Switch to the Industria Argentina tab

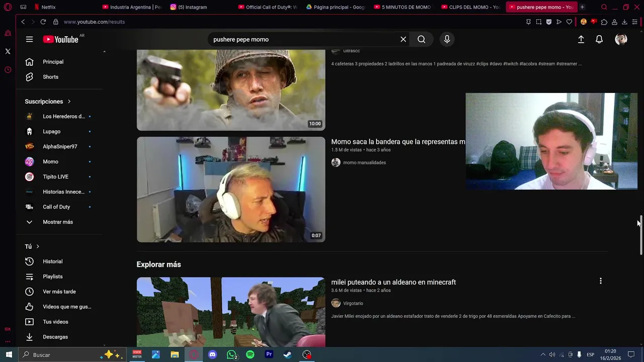click(x=132, y=7)
